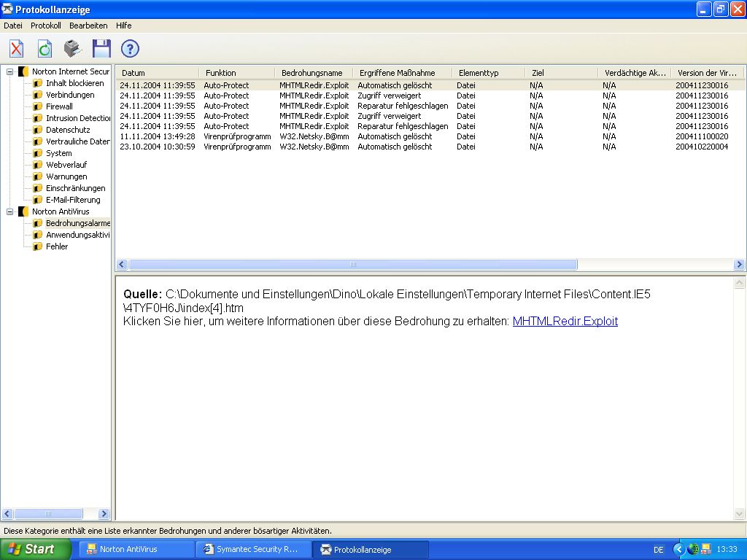Sort by the Verdächtige Ak... column header
Viewport: 747px width, 560px height.
pos(634,73)
